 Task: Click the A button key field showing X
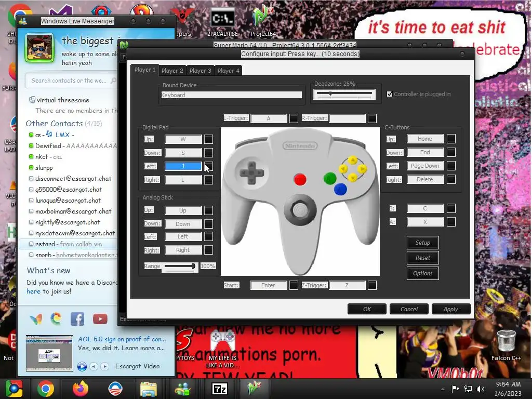[425, 222]
